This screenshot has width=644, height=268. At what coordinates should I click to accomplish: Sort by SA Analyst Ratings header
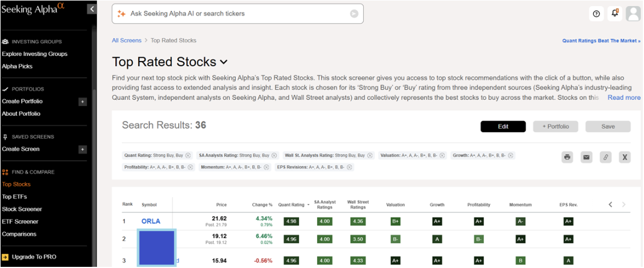pyautogui.click(x=325, y=204)
